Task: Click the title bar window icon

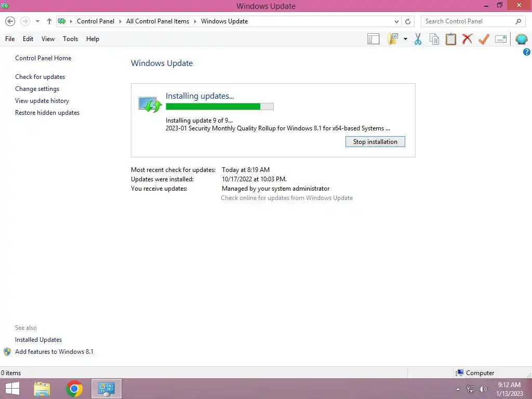Action: click(x=5, y=6)
